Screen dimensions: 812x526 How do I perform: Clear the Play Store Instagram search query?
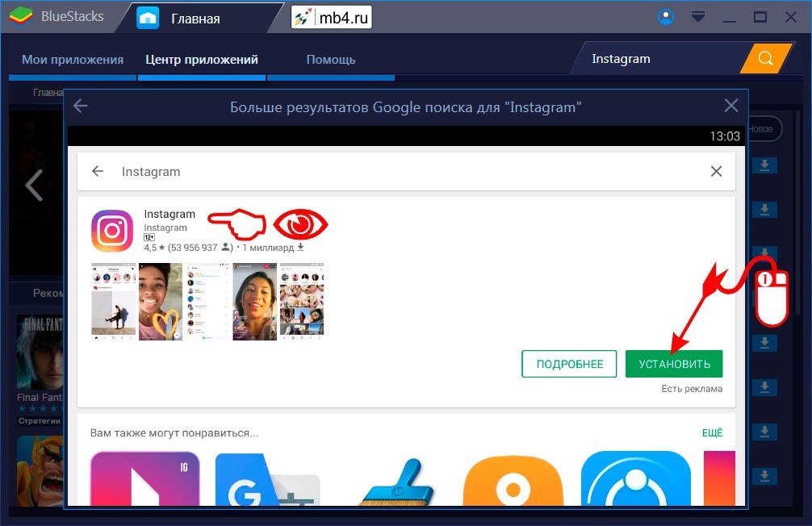(x=715, y=171)
